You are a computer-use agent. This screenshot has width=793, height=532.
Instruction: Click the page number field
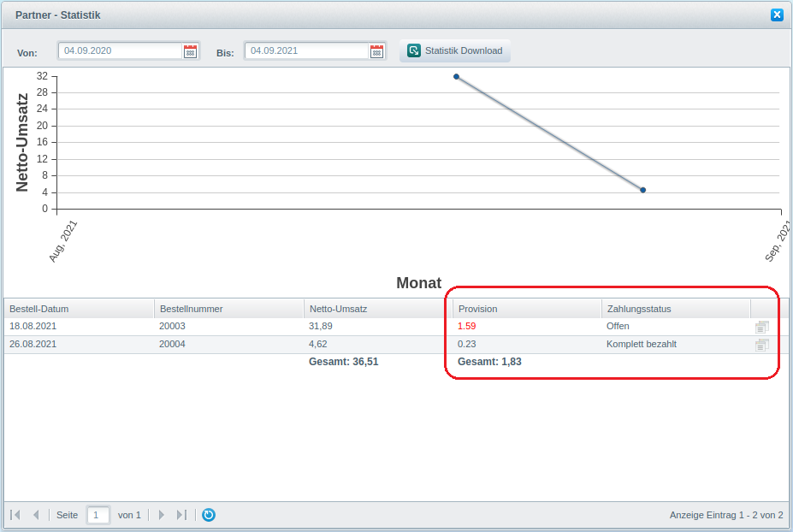tap(98, 515)
